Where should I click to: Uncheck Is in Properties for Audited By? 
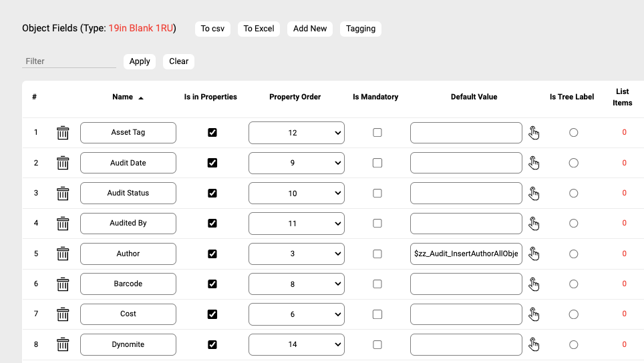point(212,224)
